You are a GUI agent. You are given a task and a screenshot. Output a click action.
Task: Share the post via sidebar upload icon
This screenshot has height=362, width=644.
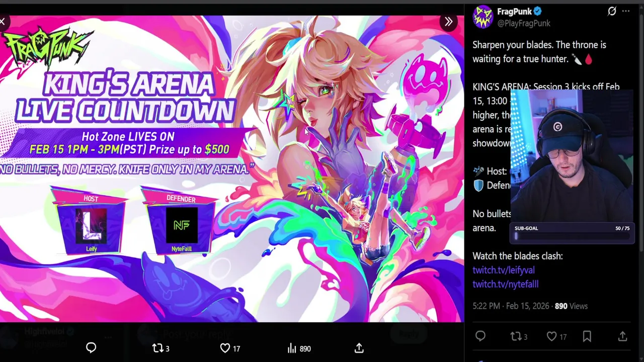[x=622, y=336]
